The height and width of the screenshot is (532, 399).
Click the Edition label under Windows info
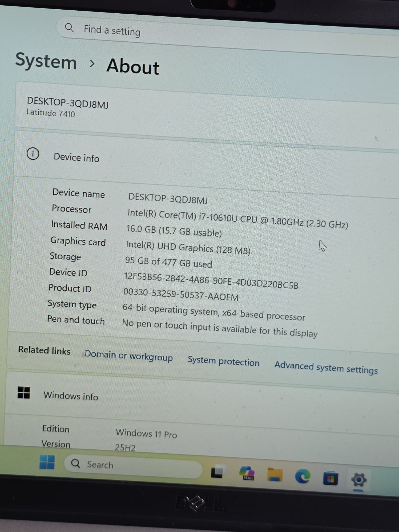[56, 429]
